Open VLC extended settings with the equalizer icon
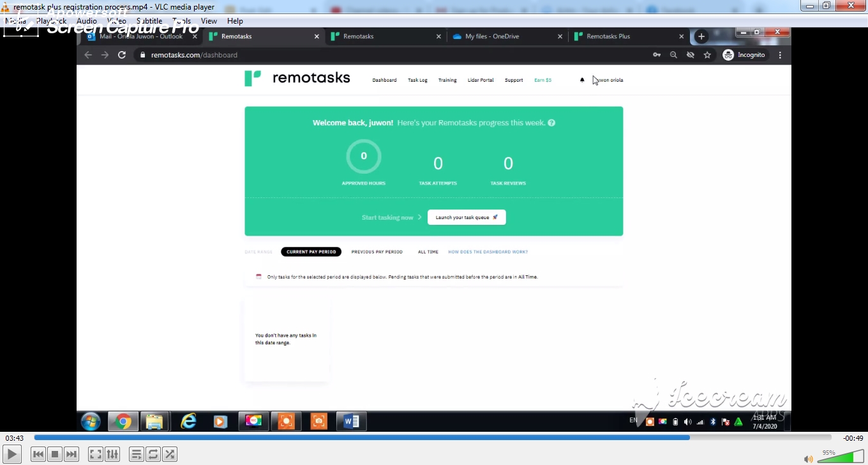The image size is (868, 465). click(112, 454)
